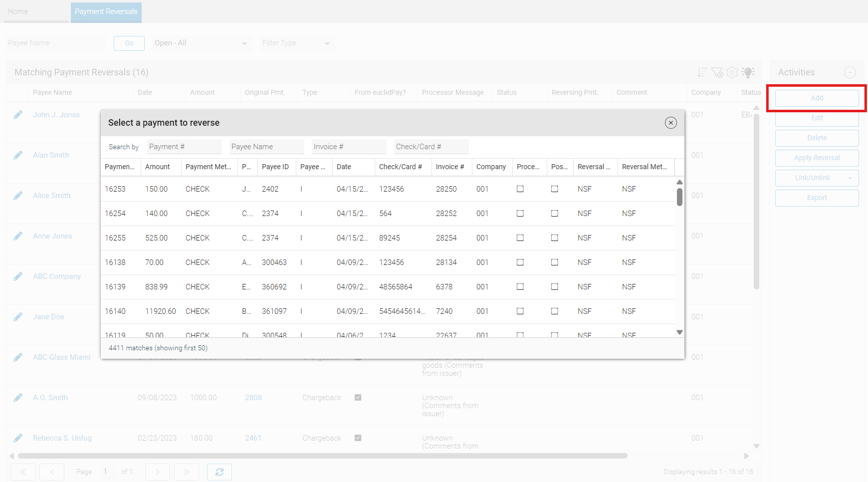The height and width of the screenshot is (482, 868).
Task: Click the Edit activity button
Action: pos(817,118)
